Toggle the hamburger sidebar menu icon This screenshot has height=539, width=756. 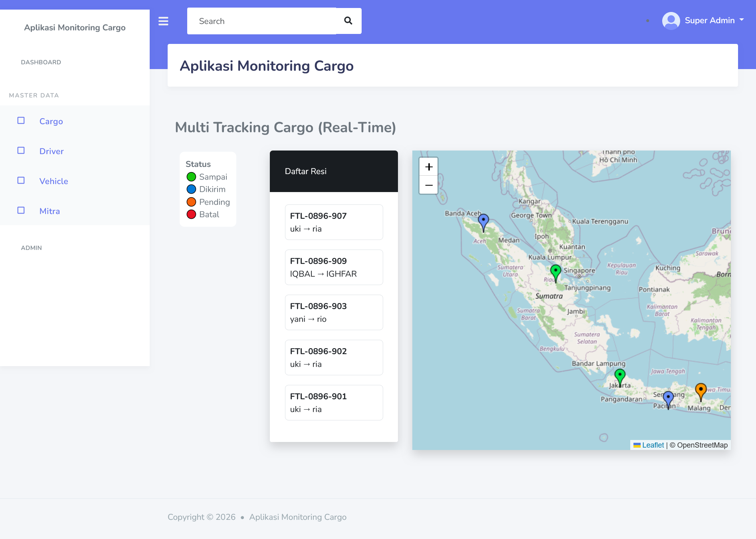(163, 21)
